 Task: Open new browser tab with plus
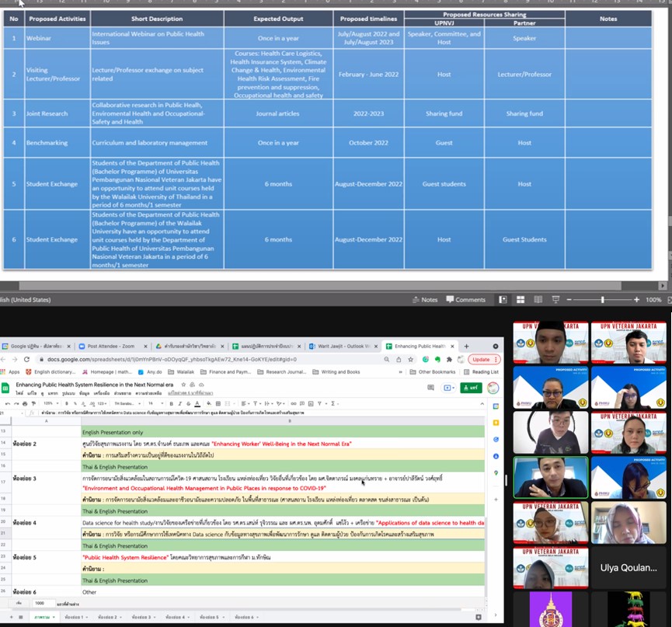click(x=466, y=346)
